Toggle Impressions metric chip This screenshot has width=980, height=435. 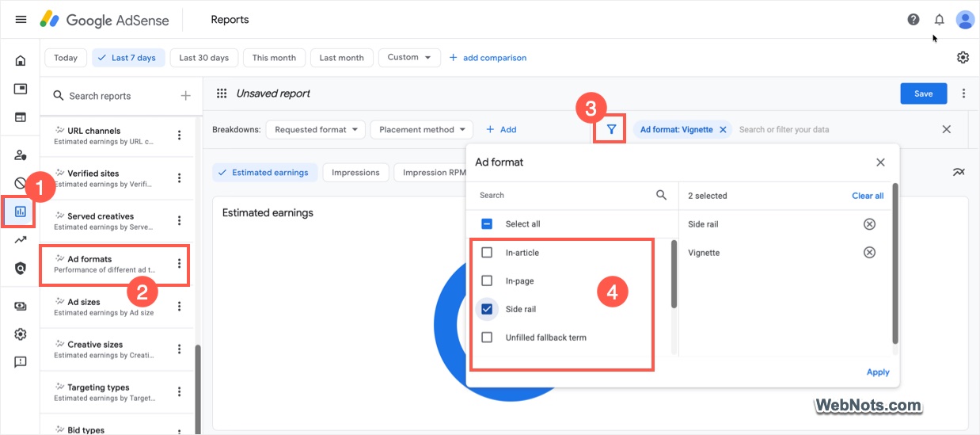[355, 173]
